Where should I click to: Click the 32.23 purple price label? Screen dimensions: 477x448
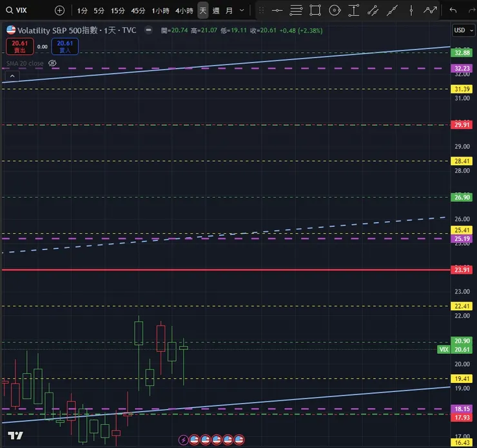point(462,68)
